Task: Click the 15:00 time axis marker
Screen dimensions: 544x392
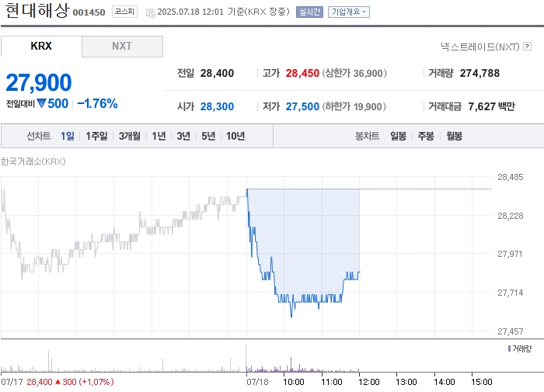Action: [482, 382]
